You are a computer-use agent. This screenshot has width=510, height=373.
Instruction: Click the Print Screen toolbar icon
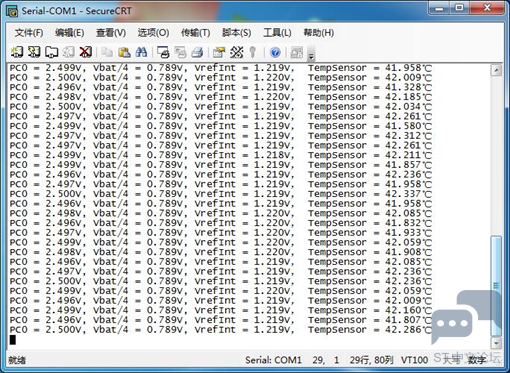[x=163, y=52]
